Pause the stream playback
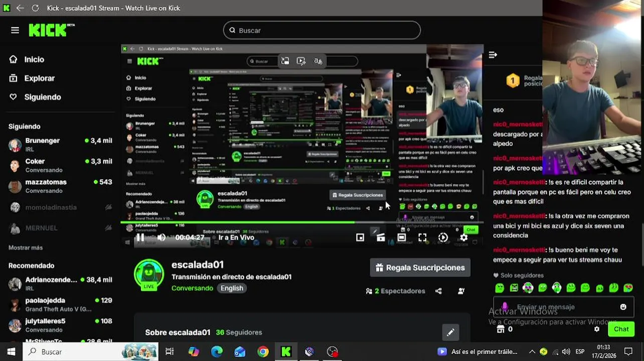Screen dimensions: 644x361 pyautogui.click(x=140, y=238)
